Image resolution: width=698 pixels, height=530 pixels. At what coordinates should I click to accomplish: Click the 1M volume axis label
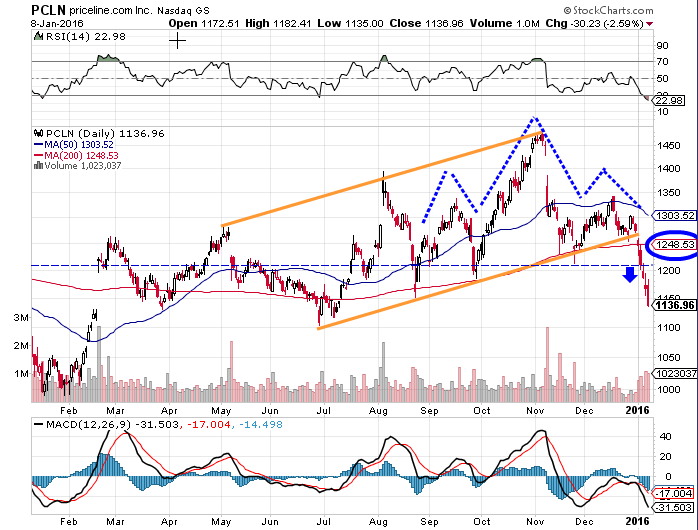click(x=21, y=374)
